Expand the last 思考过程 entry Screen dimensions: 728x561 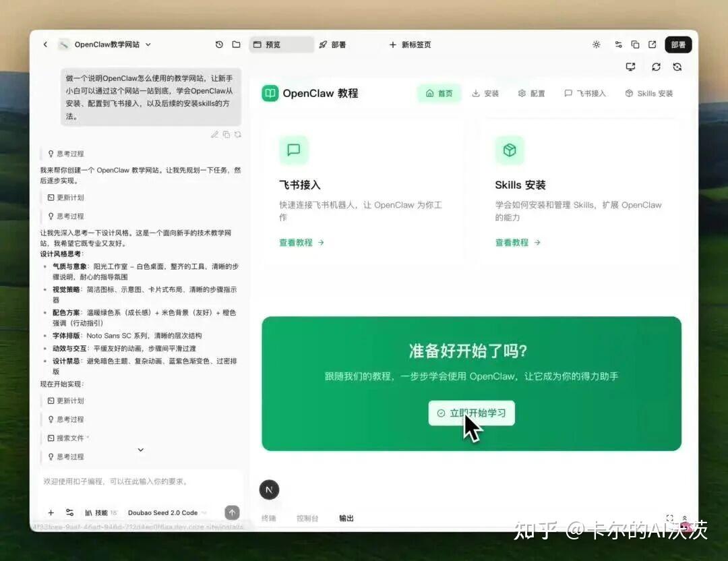(66, 456)
